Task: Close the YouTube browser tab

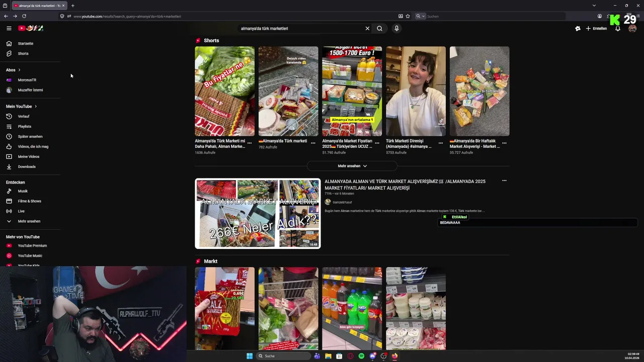Action: tap(64, 6)
